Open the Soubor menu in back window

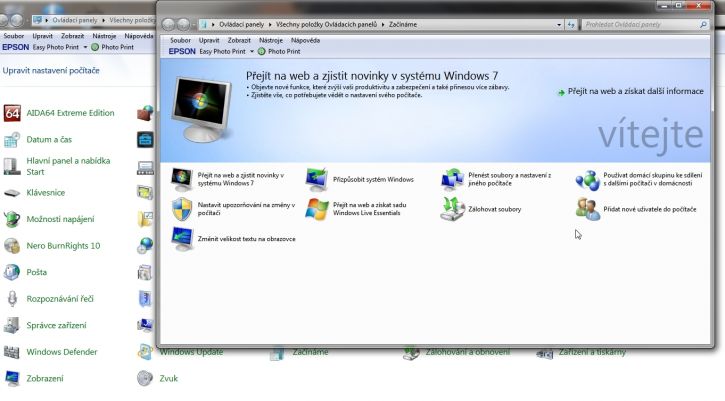click(13, 36)
